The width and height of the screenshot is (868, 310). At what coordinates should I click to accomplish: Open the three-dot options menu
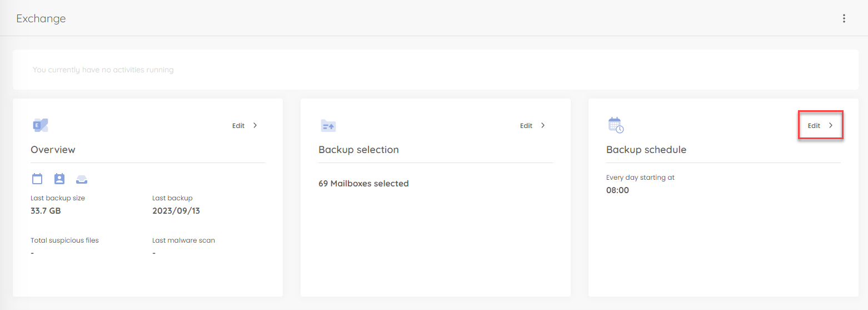[844, 18]
